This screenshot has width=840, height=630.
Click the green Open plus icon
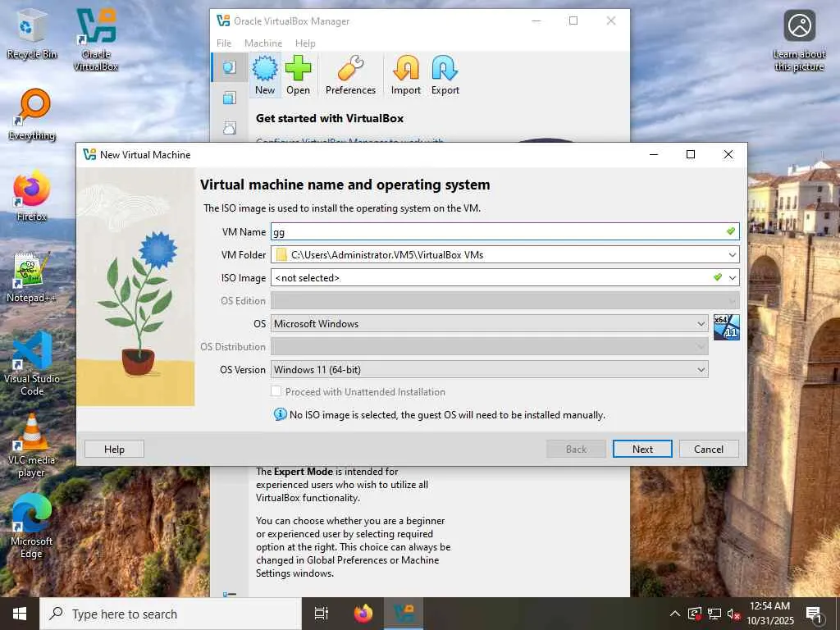point(298,75)
